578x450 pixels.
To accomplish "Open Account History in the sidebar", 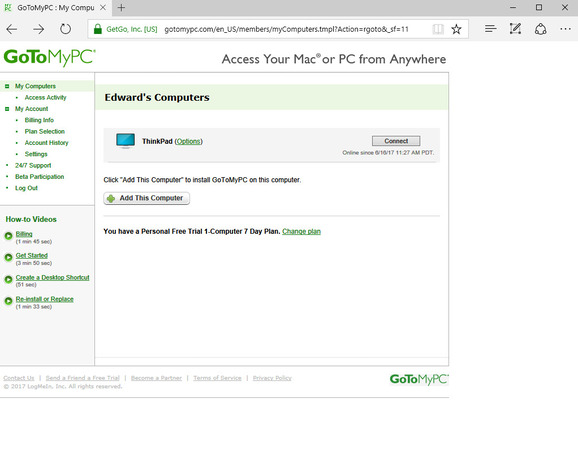I will pos(46,143).
